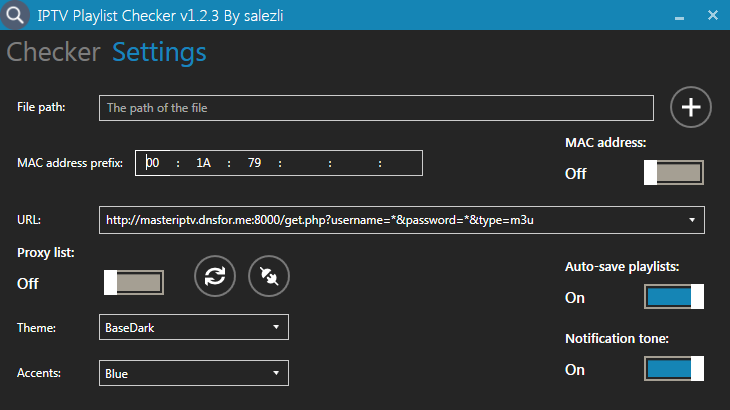Viewport: 730px width, 410px height.
Task: Click the disconnect plug circular button
Action: coord(270,276)
